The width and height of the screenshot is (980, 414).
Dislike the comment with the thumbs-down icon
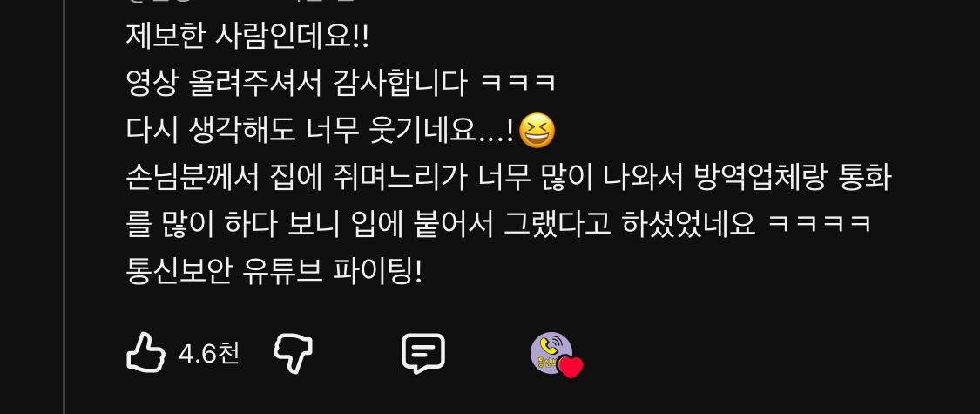[x=293, y=353]
